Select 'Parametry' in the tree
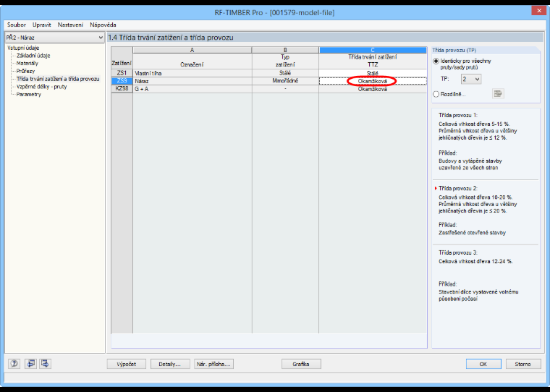The height and width of the screenshot is (392, 550). point(29,94)
